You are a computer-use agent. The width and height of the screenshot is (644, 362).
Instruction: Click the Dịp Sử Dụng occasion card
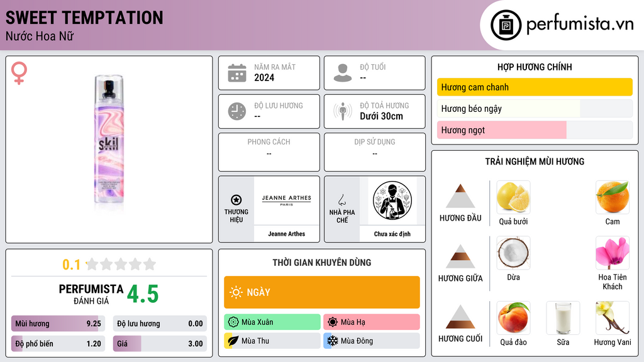[375, 152]
